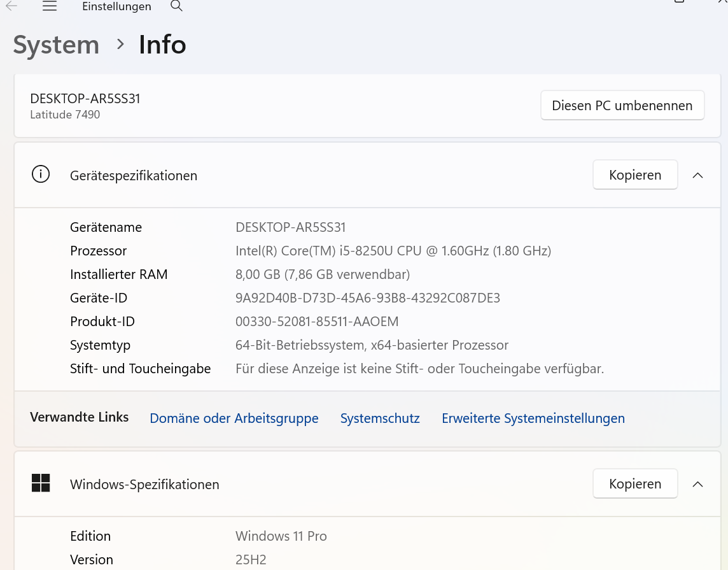Select the Version value 25H2
This screenshot has height=570, width=728.
coord(251,560)
